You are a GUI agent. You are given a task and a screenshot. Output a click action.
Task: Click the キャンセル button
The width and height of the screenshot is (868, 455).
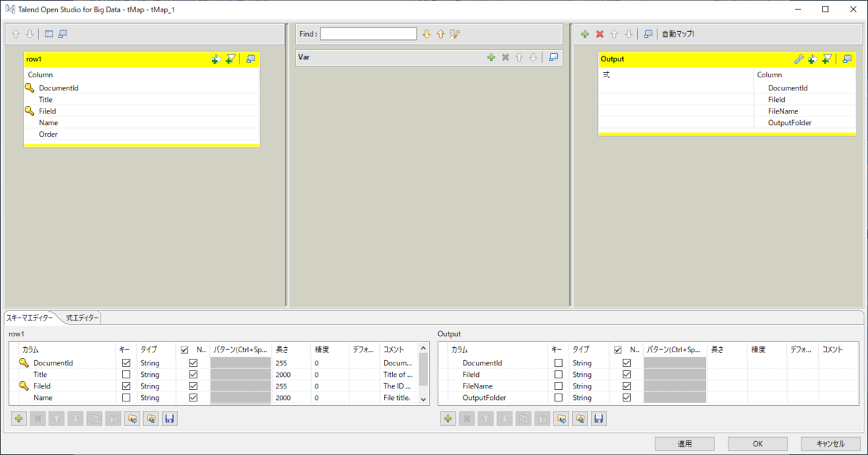tap(830, 443)
